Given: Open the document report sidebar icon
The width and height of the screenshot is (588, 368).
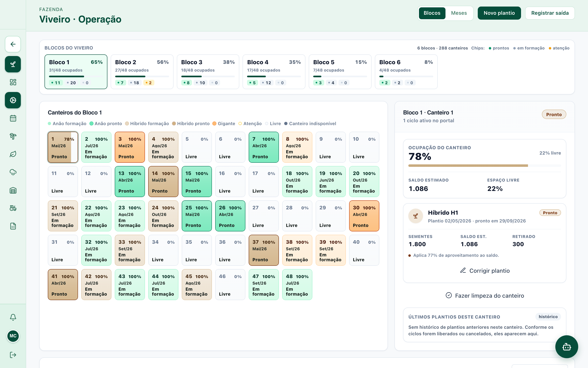Looking at the screenshot, I should click(x=13, y=226).
